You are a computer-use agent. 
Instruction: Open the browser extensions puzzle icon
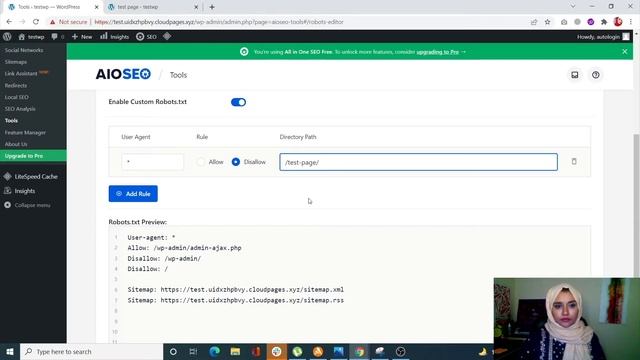604,22
